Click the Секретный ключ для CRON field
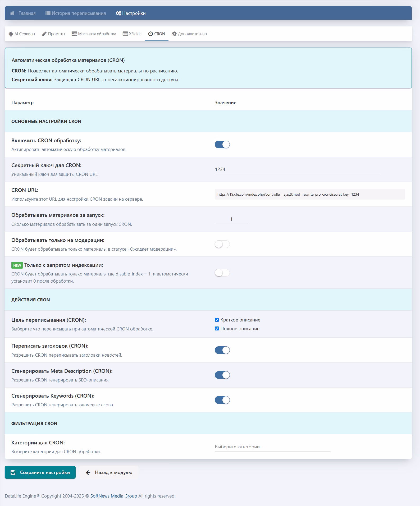The image size is (420, 506). tap(297, 169)
